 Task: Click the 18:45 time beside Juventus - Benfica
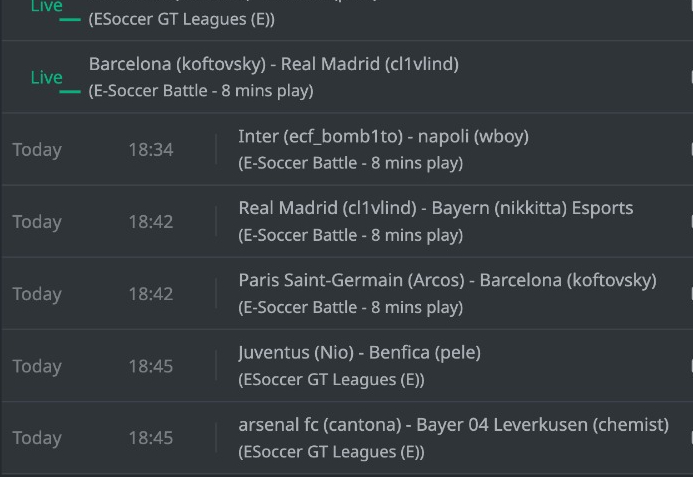coord(151,366)
